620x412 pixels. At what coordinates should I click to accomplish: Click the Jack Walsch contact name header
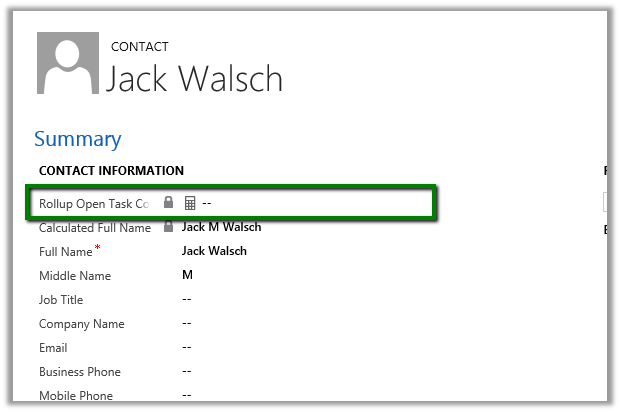coord(194,78)
